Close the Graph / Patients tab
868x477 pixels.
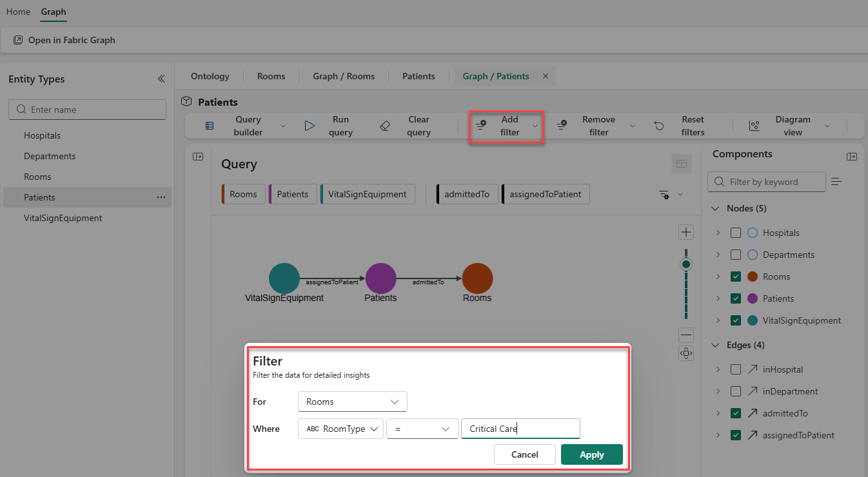point(545,76)
